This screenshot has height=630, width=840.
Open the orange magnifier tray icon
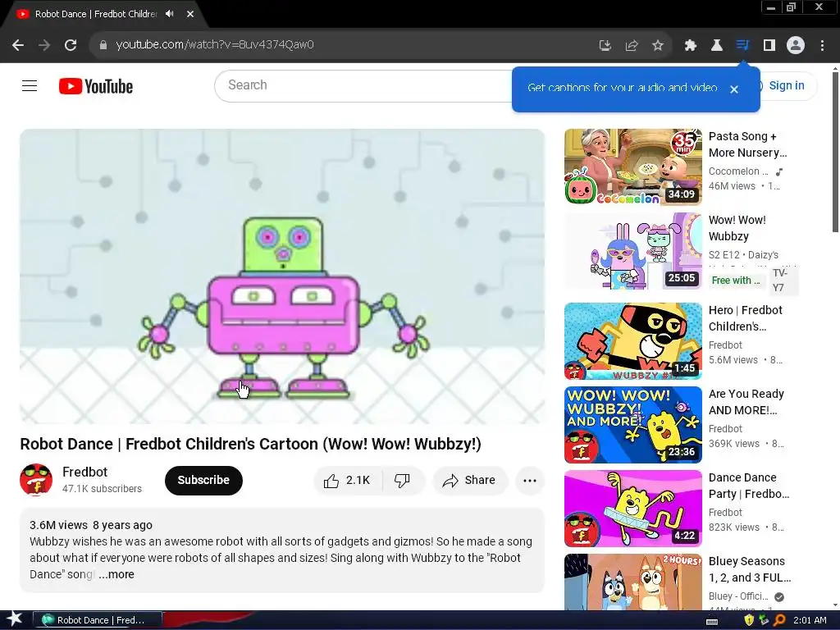pos(779,620)
